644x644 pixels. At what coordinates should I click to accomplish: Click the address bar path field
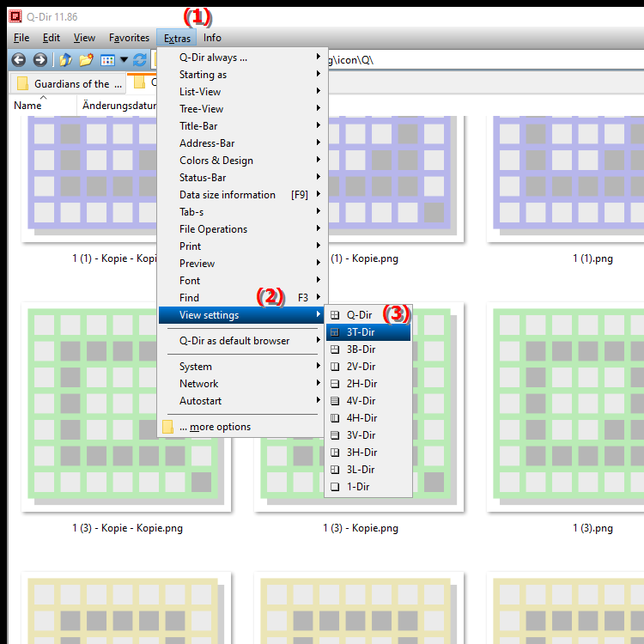pyautogui.click(x=484, y=60)
